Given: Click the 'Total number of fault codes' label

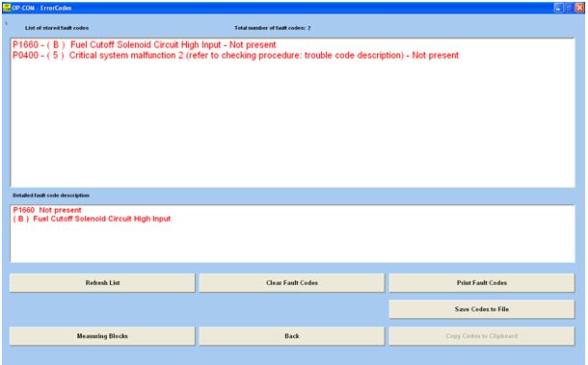Looking at the screenshot, I should 273,28.
